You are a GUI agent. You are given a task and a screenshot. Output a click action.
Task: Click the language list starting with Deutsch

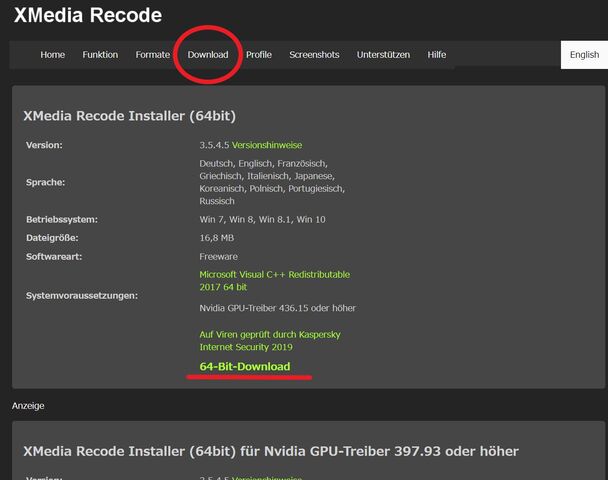click(x=272, y=182)
